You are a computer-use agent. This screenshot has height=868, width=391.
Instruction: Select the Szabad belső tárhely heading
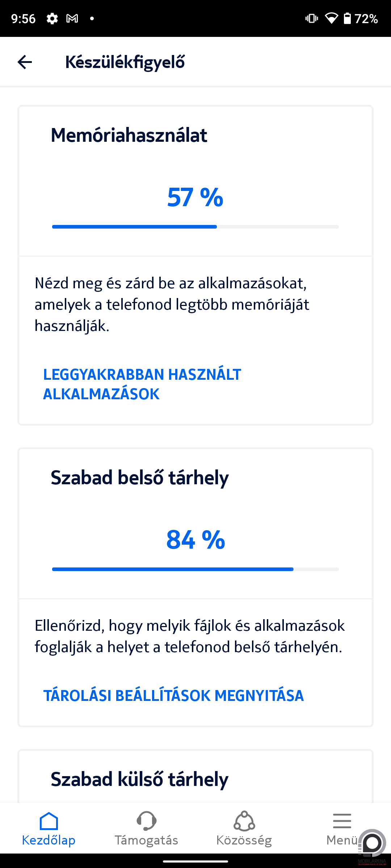140,478
